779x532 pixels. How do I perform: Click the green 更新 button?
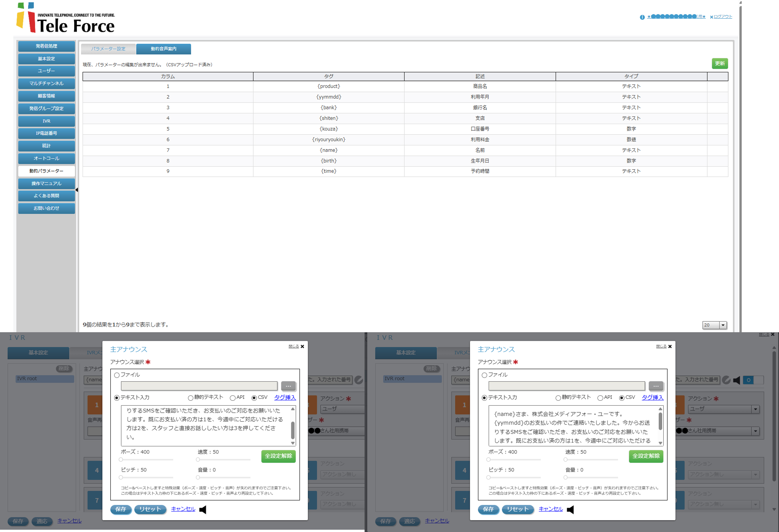719,64
